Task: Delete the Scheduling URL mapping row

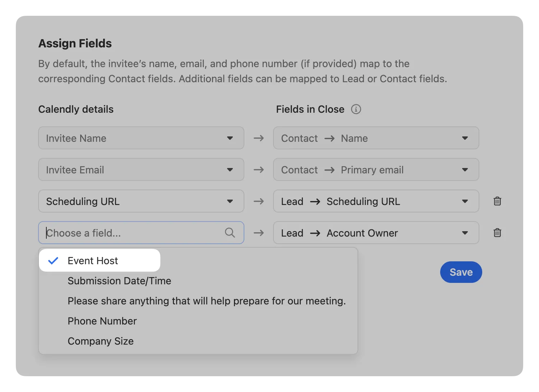Action: (497, 201)
